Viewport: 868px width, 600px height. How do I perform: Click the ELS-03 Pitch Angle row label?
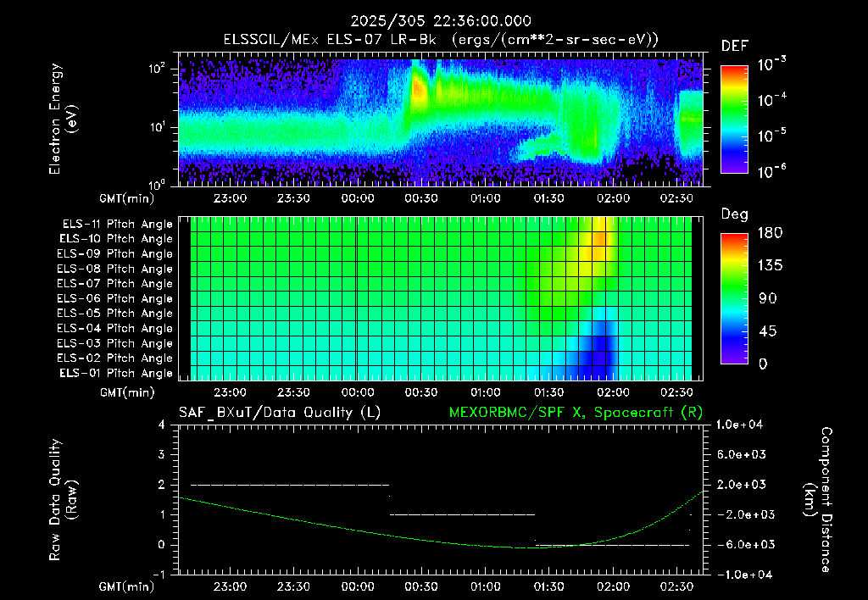[x=115, y=343]
